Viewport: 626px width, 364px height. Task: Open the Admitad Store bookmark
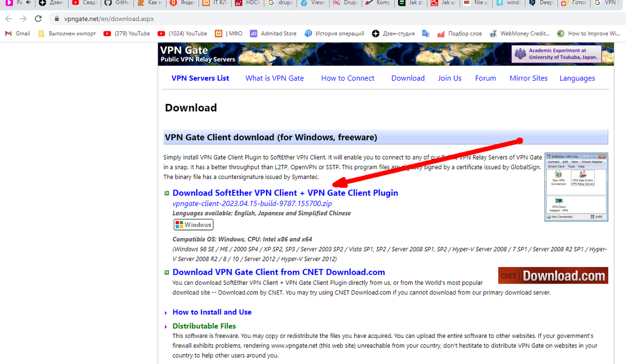(273, 33)
